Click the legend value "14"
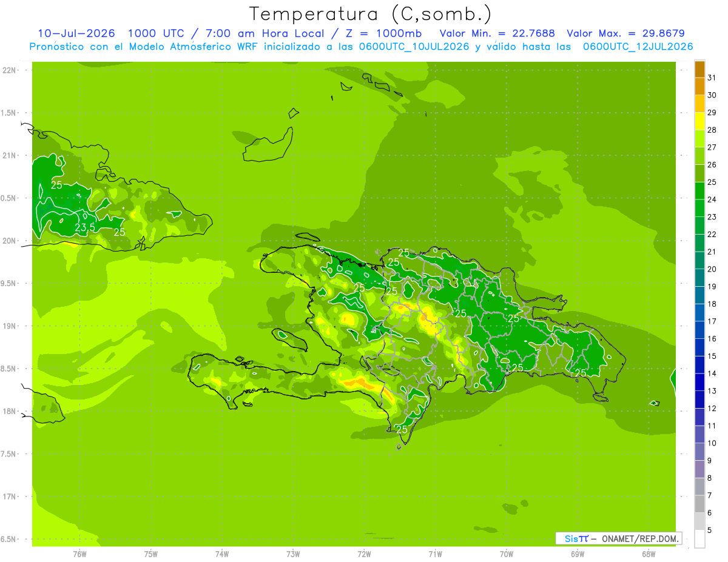Image resolution: width=728 pixels, height=562 pixels. tap(712, 373)
